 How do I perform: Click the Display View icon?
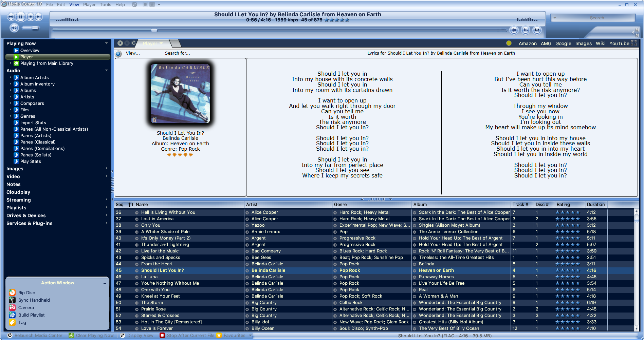click(123, 335)
